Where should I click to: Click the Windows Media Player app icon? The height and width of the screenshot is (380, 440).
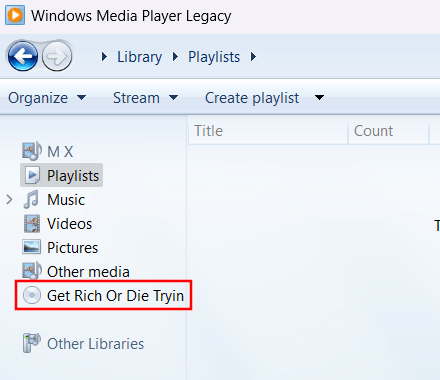click(15, 15)
